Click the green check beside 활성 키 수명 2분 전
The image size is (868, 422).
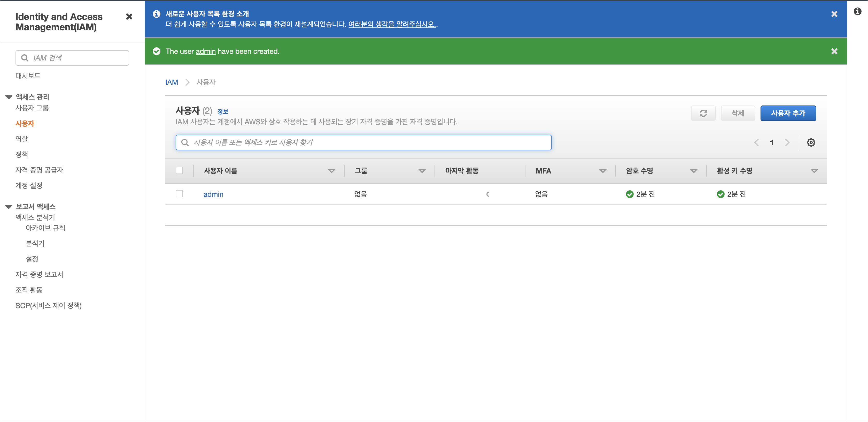720,194
